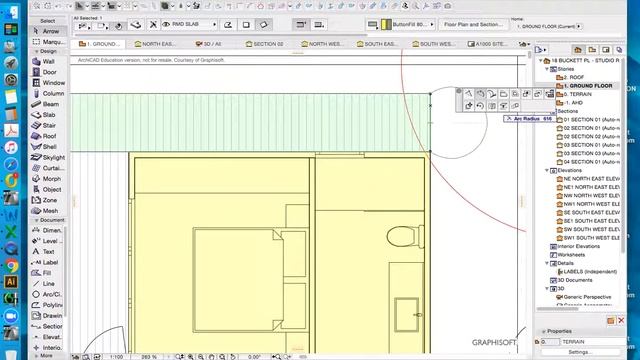Pick the Elevation tool

pyautogui.click(x=47, y=337)
